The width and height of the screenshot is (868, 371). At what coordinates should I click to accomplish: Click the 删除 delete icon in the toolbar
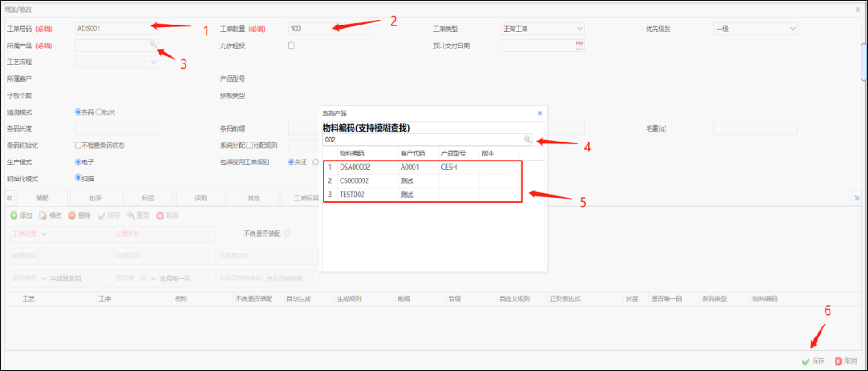point(73,216)
